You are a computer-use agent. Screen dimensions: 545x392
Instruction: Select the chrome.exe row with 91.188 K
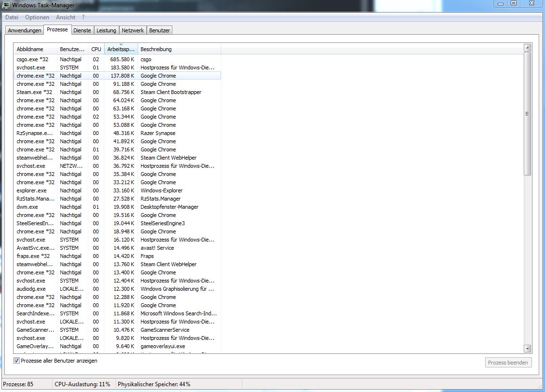click(117, 84)
